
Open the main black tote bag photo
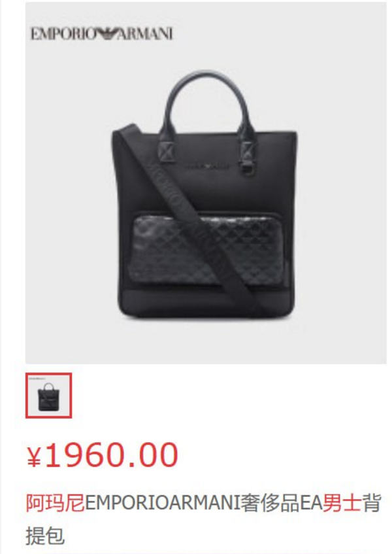click(206, 182)
